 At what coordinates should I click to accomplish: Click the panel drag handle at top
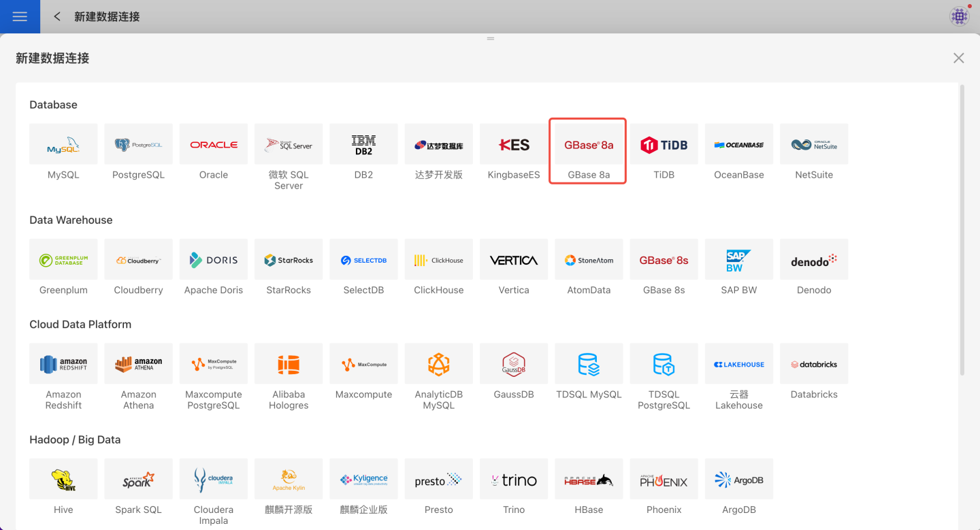tap(490, 39)
